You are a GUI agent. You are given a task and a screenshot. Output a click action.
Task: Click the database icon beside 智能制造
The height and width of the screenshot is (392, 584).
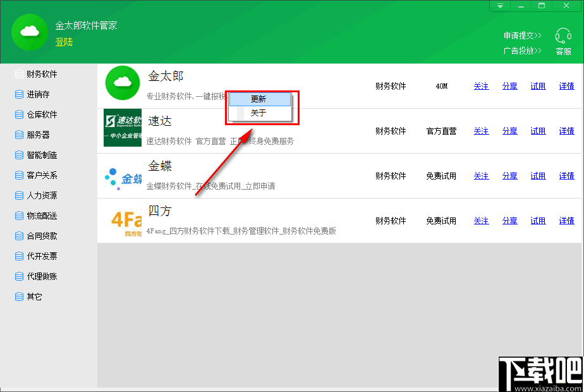click(19, 155)
